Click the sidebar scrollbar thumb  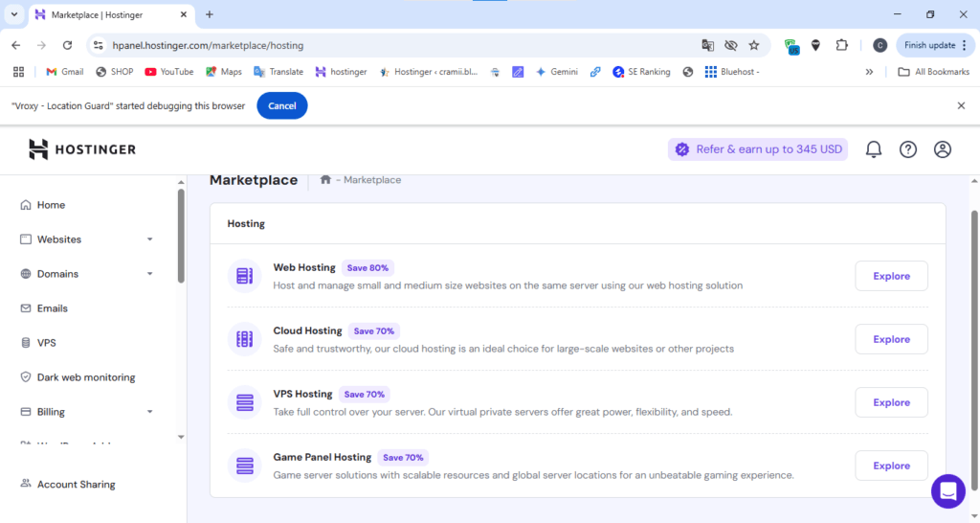click(181, 237)
